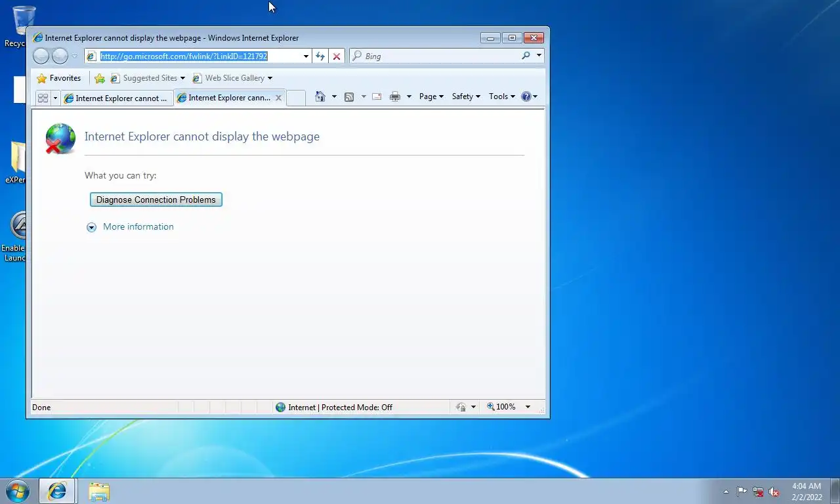Click the network status tray icon

758,492
